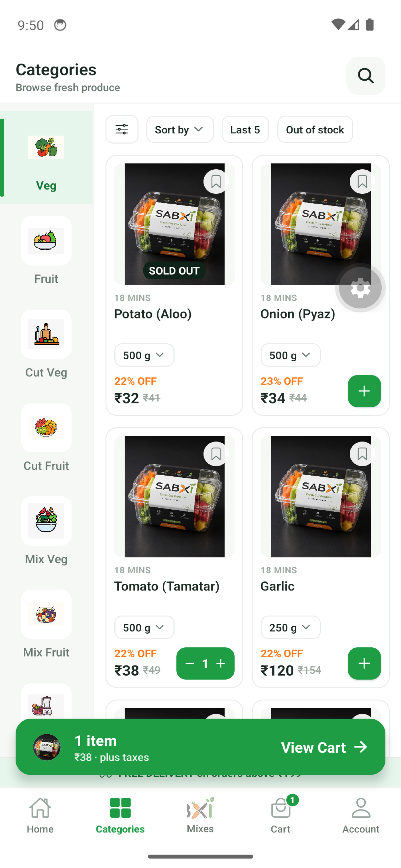Viewport: 401px width, 868px height.
Task: Open the search magnifier icon
Action: click(x=365, y=76)
